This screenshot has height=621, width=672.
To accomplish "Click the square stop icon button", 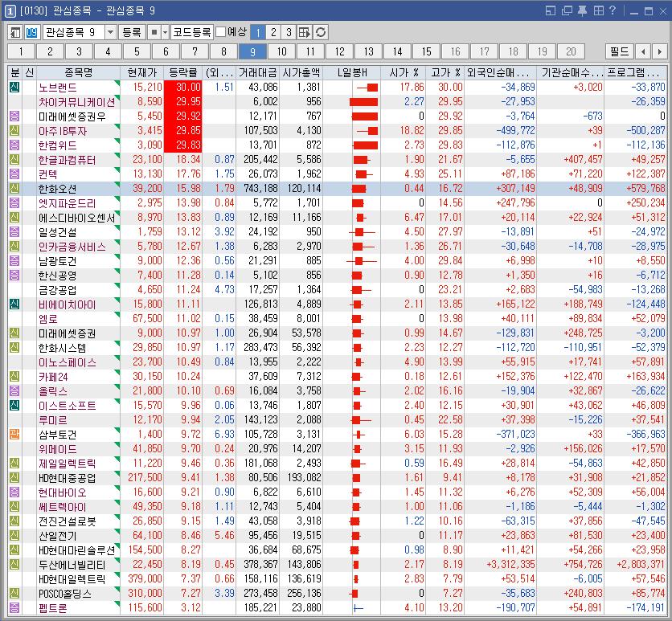I will (154, 32).
